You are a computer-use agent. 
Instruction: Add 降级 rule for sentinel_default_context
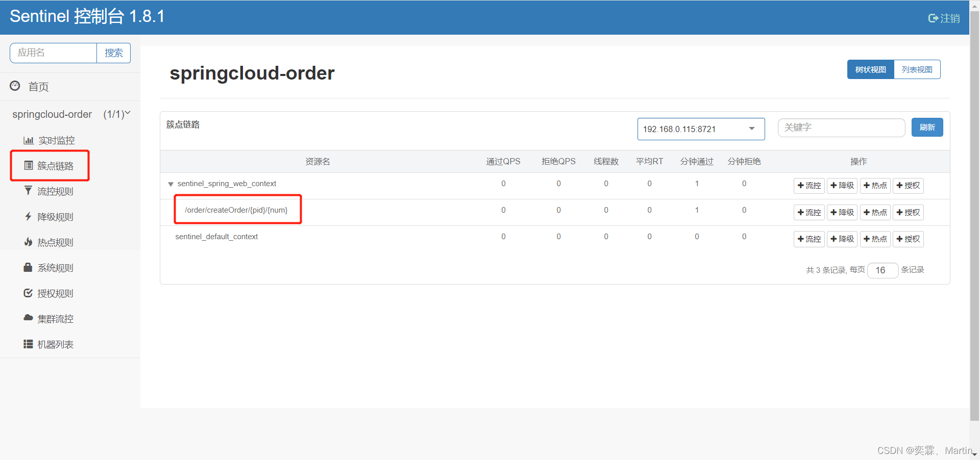[x=842, y=239]
